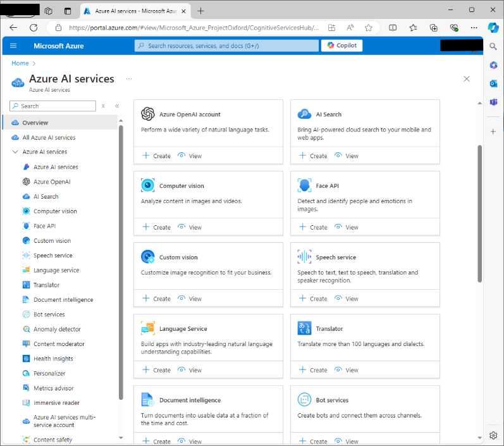This screenshot has width=504, height=446.
Task: Create a Custom vision resource
Action: 157,299
